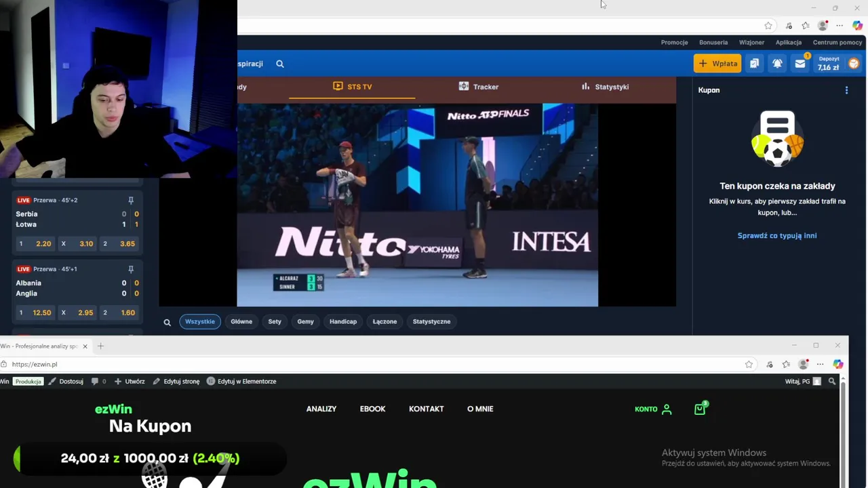Viewport: 868px width, 488px height.
Task: Open the shopping cart with 3 items
Action: 700,409
